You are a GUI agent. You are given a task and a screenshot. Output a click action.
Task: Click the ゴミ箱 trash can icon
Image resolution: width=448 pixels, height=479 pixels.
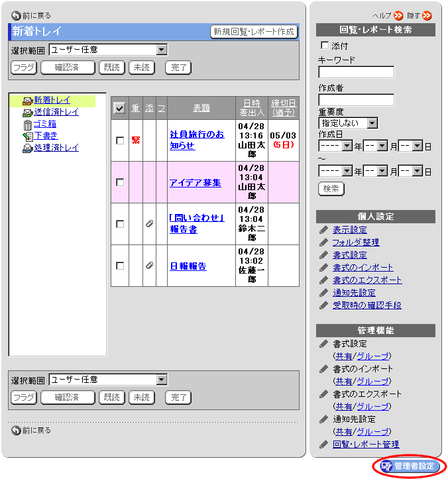pyautogui.click(x=28, y=125)
